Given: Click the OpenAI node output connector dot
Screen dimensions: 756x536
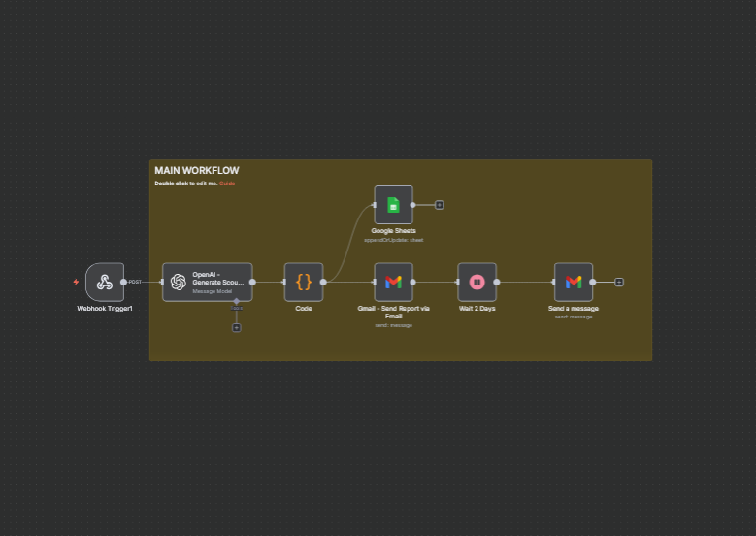Looking at the screenshot, I should pos(252,282).
